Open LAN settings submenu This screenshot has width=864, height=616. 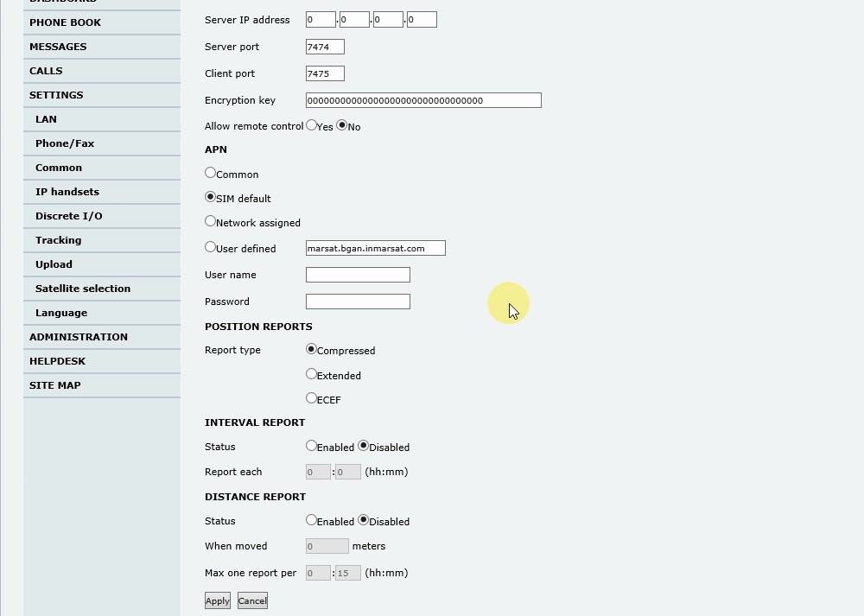[46, 119]
